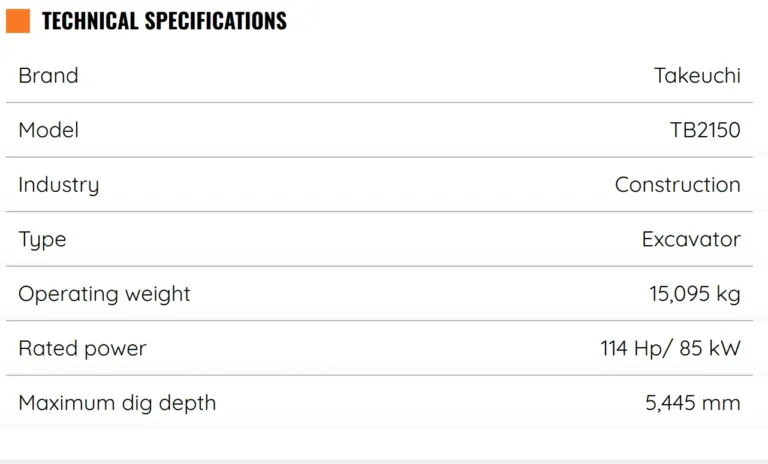The image size is (768, 464).
Task: Click the mm unit after dig depth
Action: point(725,404)
